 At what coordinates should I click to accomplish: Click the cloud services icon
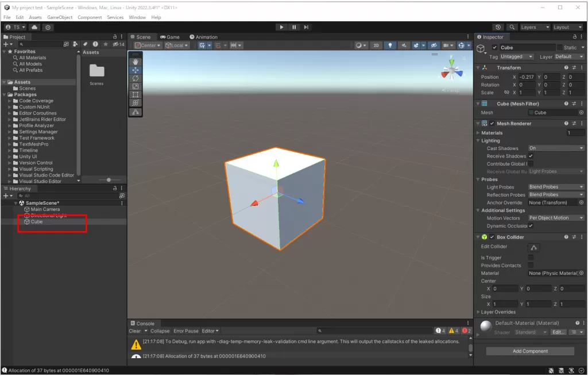(34, 27)
